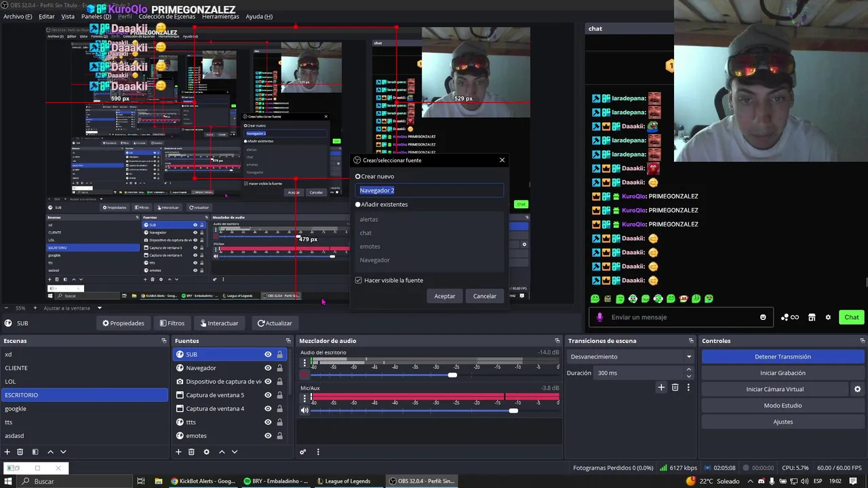Viewport: 868px width, 488px height.
Task: Open transition properties three-dot menu
Action: point(688,388)
